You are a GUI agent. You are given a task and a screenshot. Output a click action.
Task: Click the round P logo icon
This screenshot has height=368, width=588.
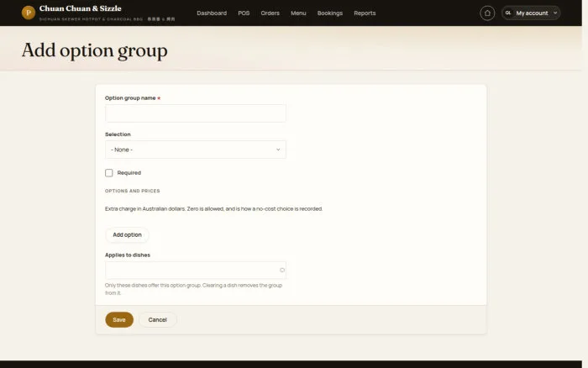click(28, 13)
